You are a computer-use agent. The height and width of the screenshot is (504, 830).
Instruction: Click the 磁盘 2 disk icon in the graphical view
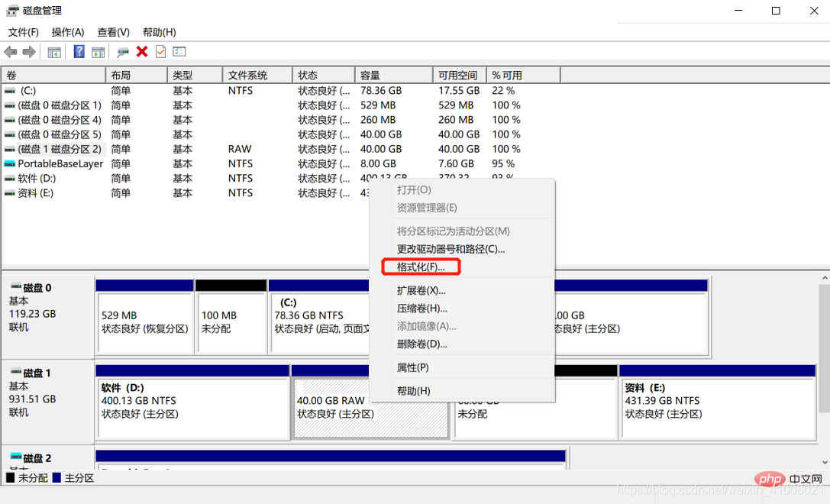click(16, 457)
